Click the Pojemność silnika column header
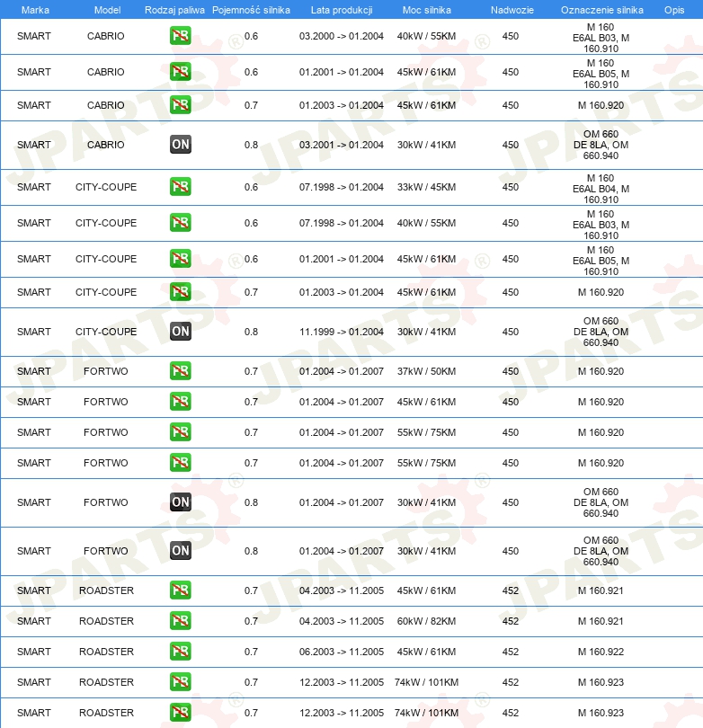703x728 pixels. click(x=251, y=10)
